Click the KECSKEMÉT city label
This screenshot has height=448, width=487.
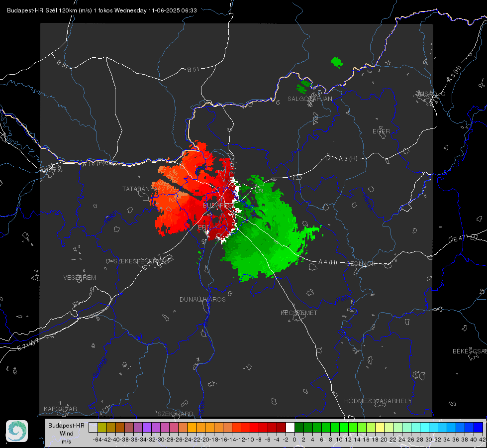(x=299, y=313)
